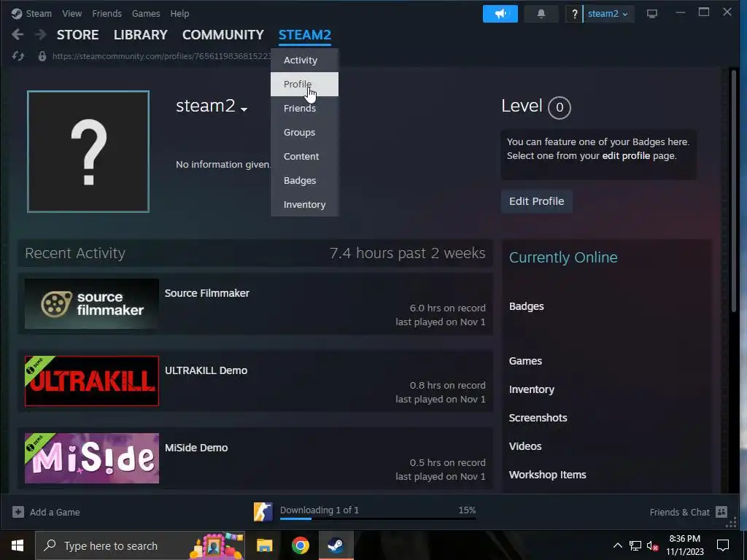
Task: Open the View menu
Action: [x=71, y=13]
